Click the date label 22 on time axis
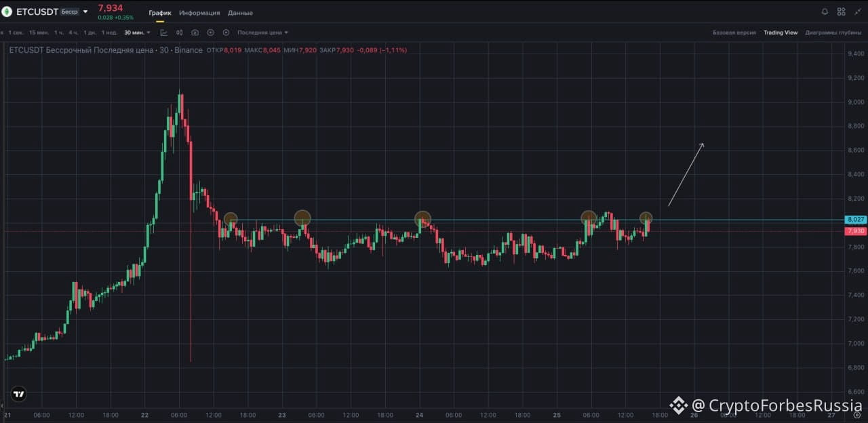The image size is (868, 423). click(145, 415)
